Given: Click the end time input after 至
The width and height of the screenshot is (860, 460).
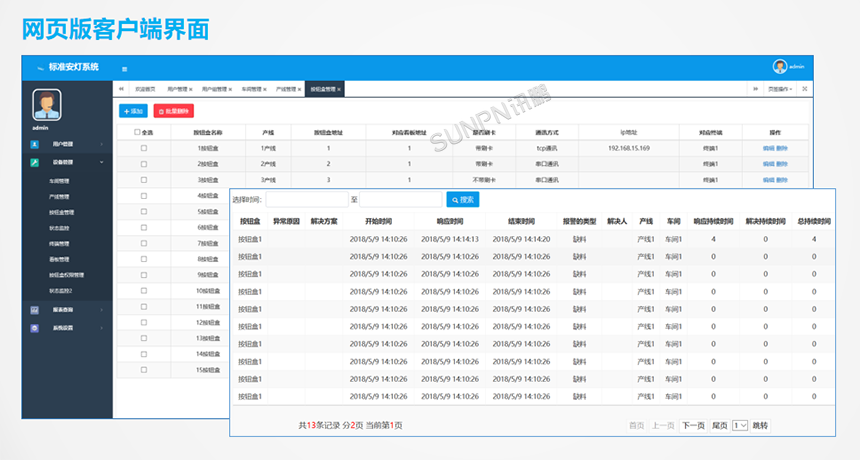Looking at the screenshot, I should 400,200.
